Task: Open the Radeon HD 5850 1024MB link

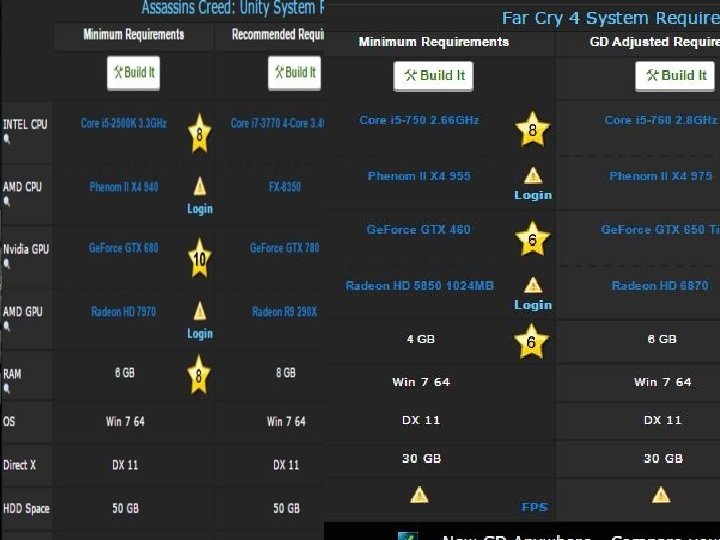Action: [x=420, y=286]
